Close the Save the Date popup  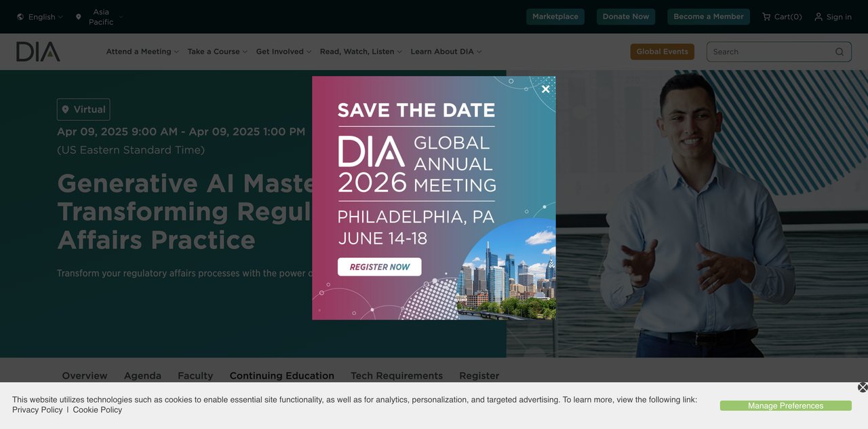[546, 89]
